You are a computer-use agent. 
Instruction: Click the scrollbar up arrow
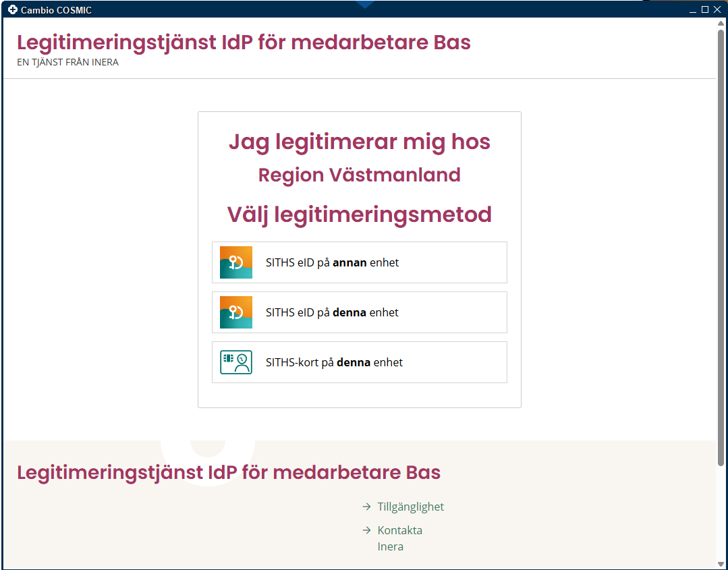(722, 22)
